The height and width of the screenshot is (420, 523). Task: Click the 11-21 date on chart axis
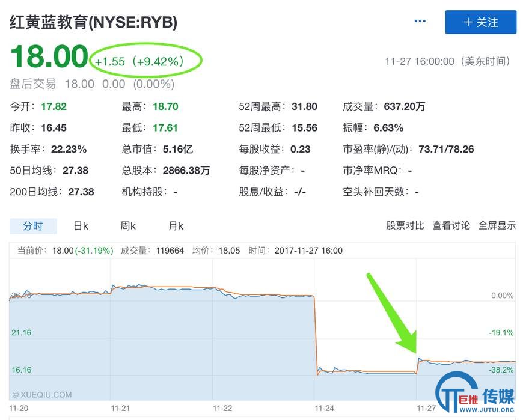click(120, 409)
